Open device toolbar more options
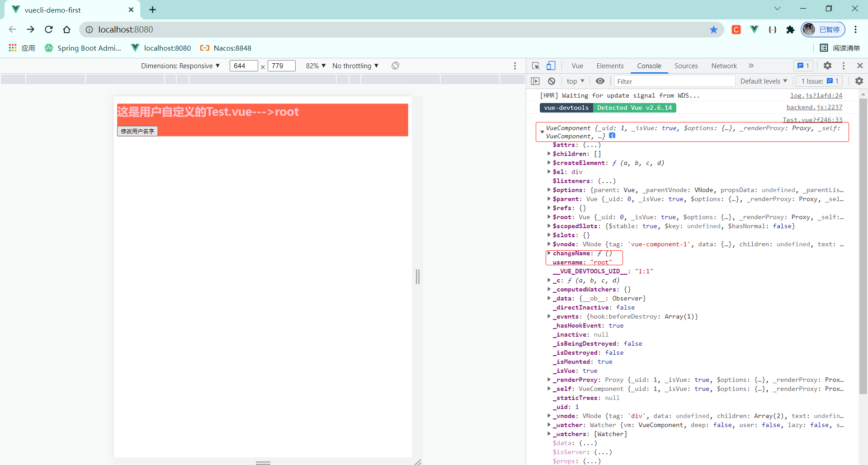868x465 pixels. (515, 66)
